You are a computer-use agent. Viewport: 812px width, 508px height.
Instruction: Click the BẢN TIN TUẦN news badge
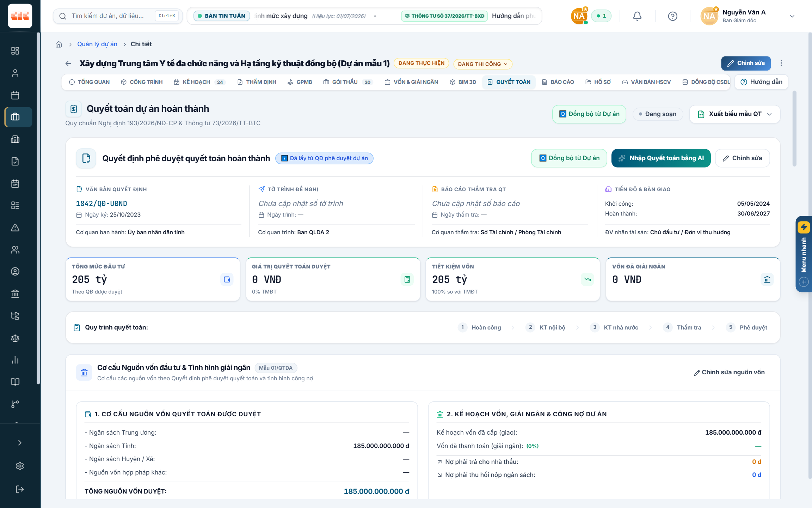point(222,16)
